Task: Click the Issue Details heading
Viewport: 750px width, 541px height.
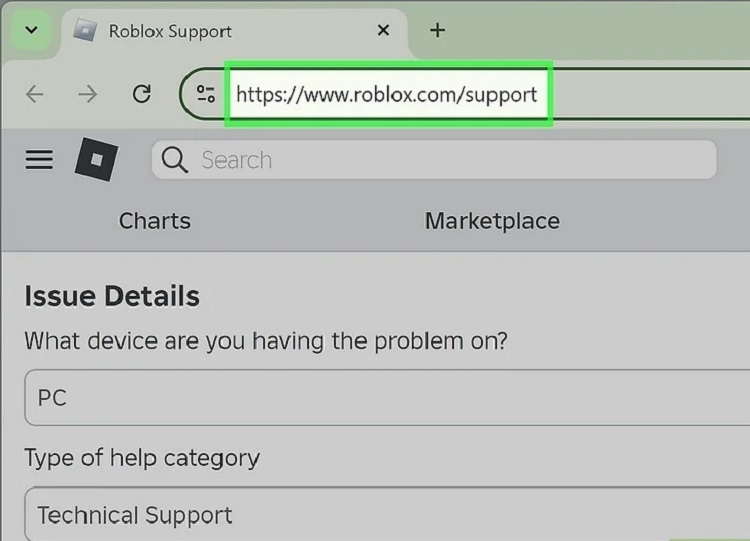Action: 112,296
